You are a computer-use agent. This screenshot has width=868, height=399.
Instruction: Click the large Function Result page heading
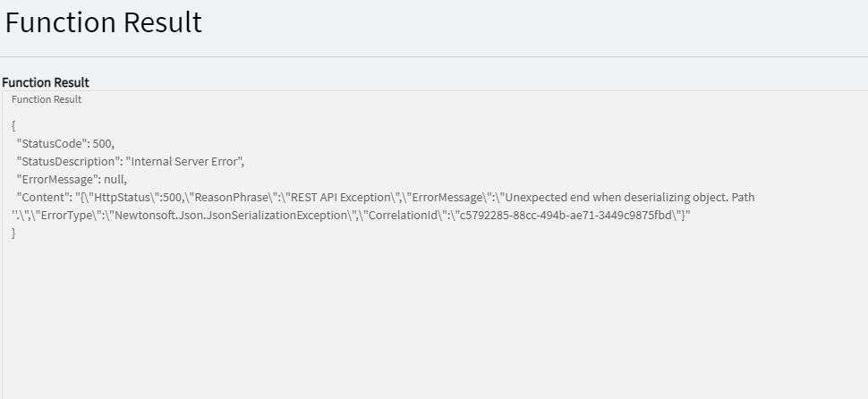104,23
